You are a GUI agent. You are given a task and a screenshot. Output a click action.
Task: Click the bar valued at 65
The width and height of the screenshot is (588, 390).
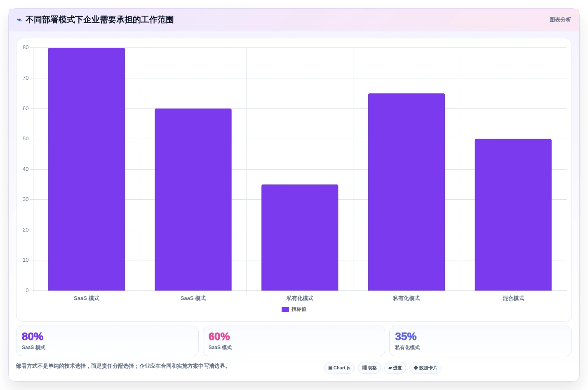pos(407,192)
